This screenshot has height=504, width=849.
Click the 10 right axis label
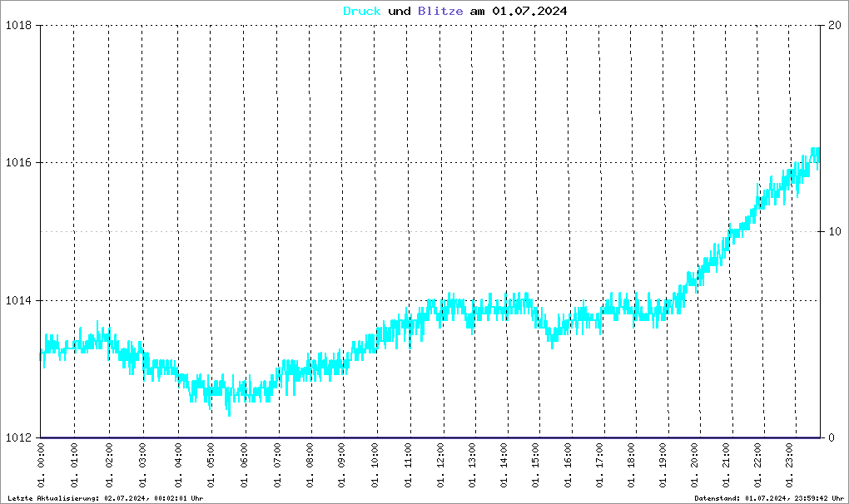coord(835,231)
